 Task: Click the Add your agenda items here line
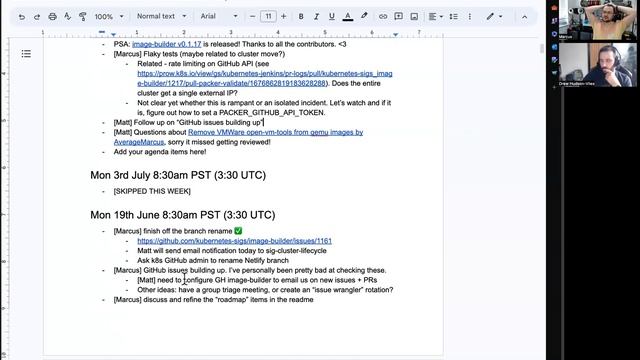click(x=160, y=152)
